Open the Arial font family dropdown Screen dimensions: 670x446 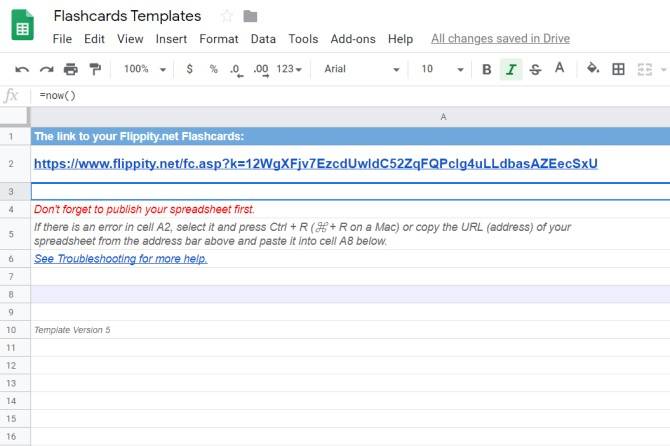361,69
